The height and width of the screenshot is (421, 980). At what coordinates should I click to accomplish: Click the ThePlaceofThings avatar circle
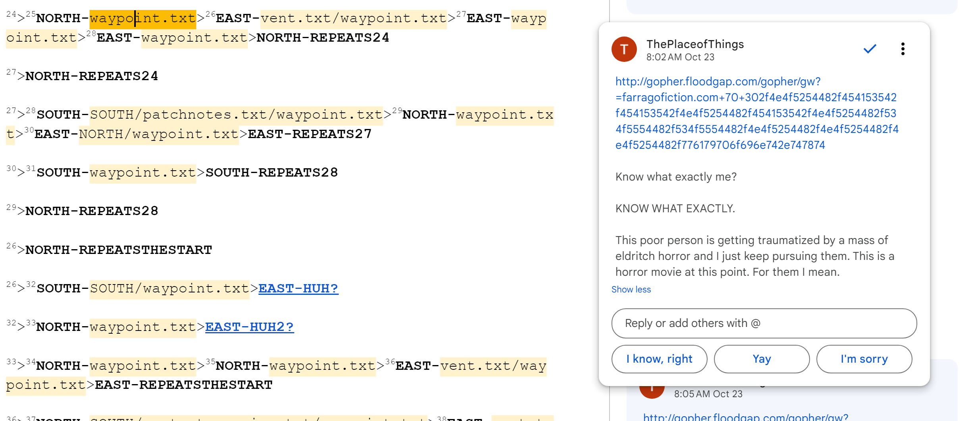tap(624, 49)
